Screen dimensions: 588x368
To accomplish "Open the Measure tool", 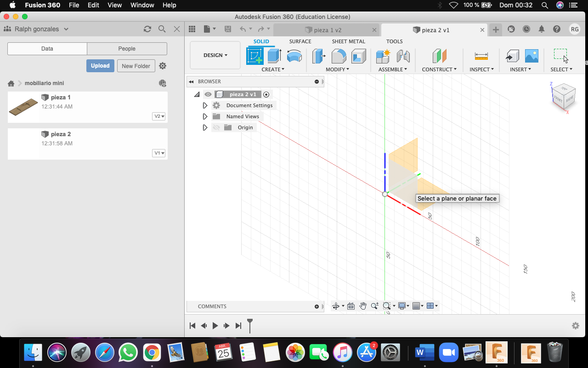I will coord(481,56).
